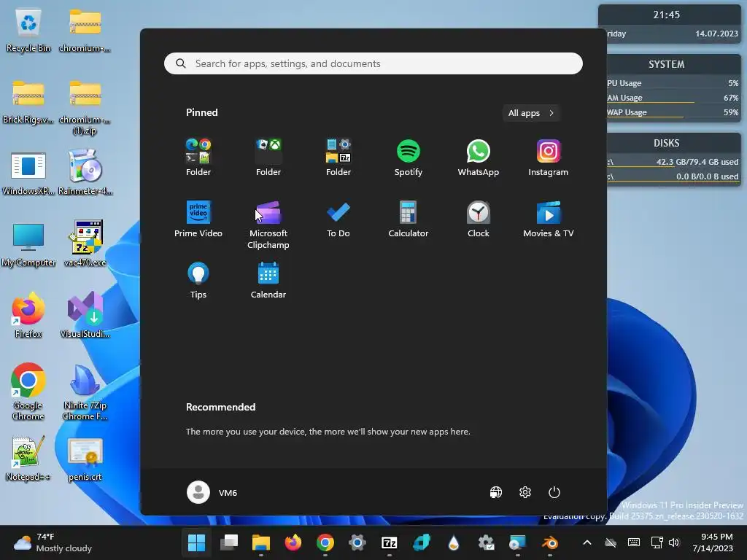Open the pinned folder containing 7z and settings
The height and width of the screenshot is (560, 747).
pyautogui.click(x=338, y=158)
